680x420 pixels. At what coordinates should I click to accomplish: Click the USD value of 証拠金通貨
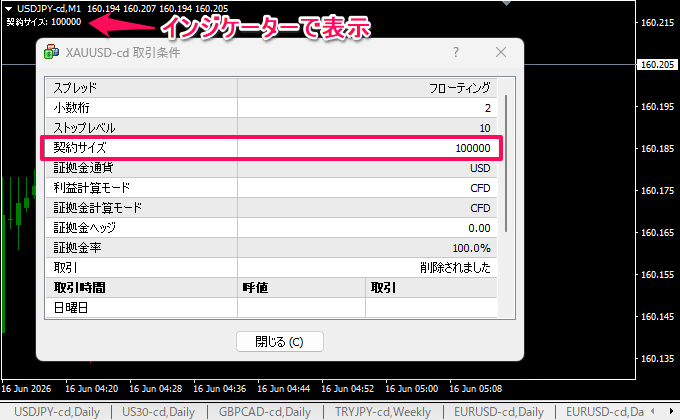coord(480,168)
